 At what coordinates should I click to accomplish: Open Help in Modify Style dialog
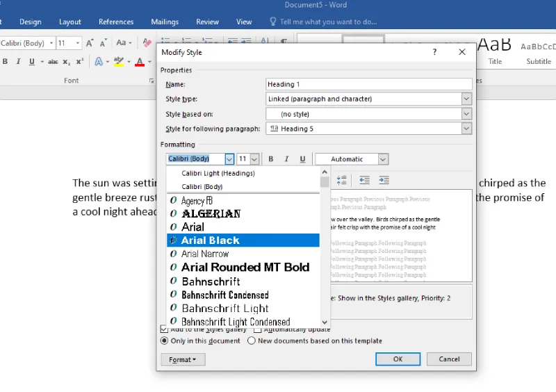click(434, 52)
